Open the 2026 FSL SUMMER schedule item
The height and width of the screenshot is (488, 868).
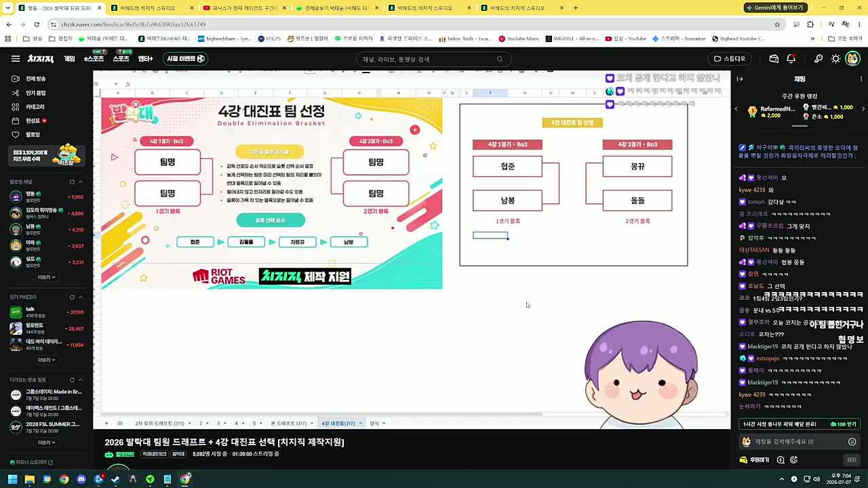46,427
